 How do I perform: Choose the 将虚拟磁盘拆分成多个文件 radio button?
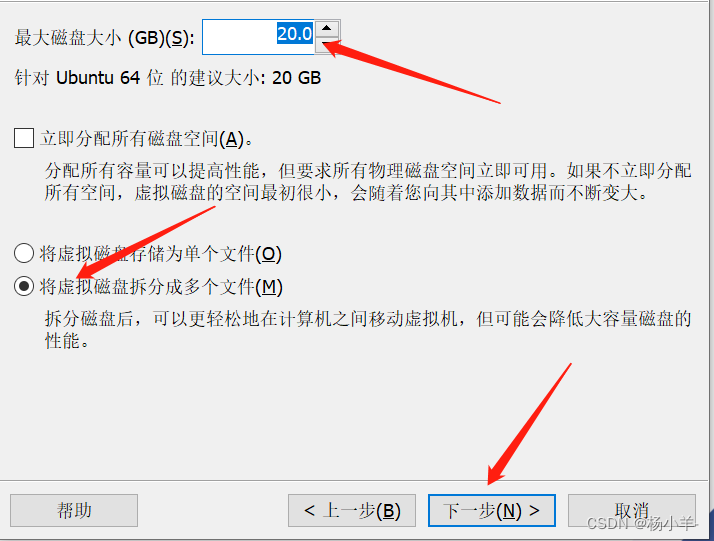click(x=24, y=286)
